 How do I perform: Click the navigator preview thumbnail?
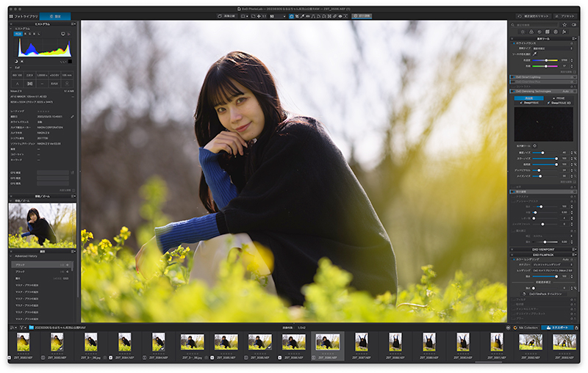pyautogui.click(x=43, y=225)
